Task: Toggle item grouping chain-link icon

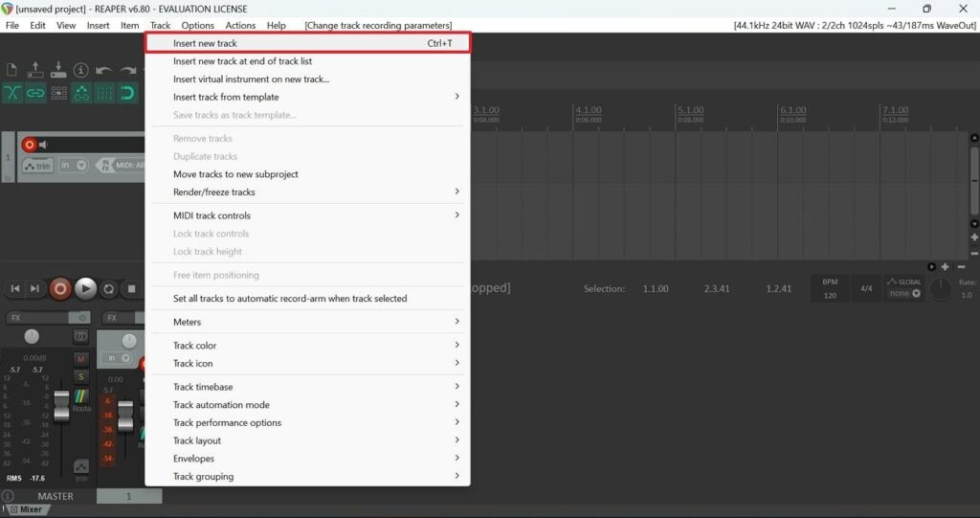Action: coord(35,93)
